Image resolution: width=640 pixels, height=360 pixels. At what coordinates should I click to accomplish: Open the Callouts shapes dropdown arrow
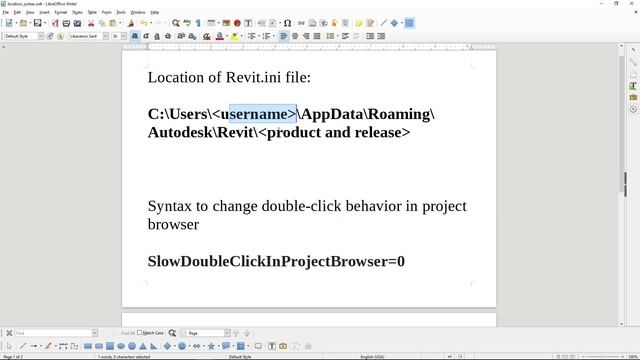233,346
